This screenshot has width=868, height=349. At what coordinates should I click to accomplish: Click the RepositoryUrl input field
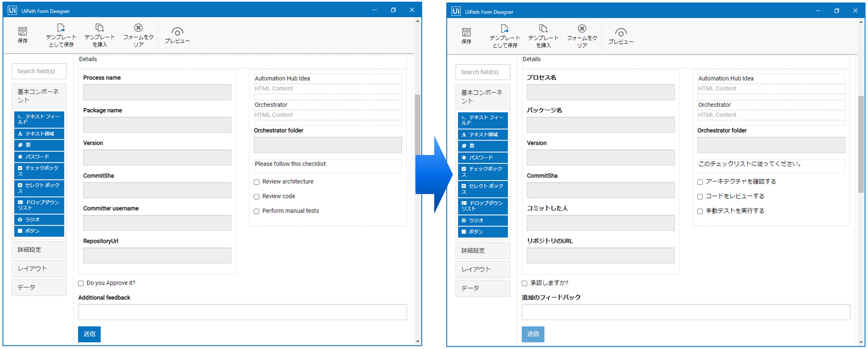157,256
